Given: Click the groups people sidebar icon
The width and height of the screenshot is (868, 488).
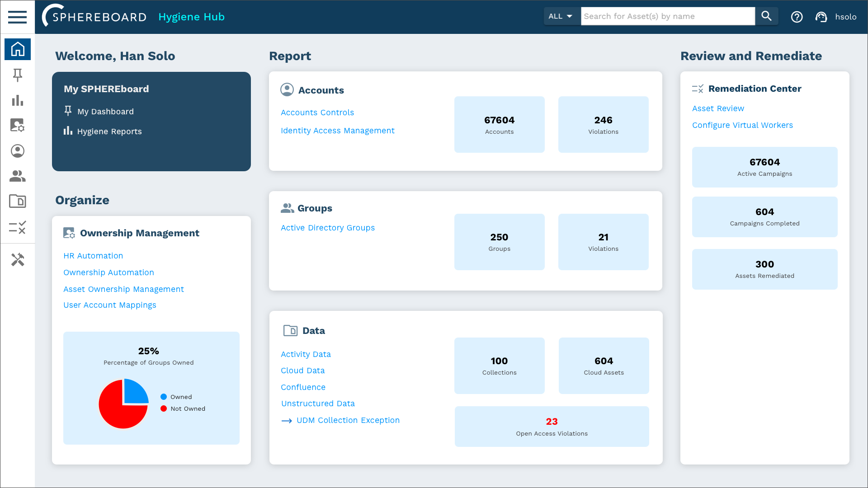Looking at the screenshot, I should [x=18, y=176].
